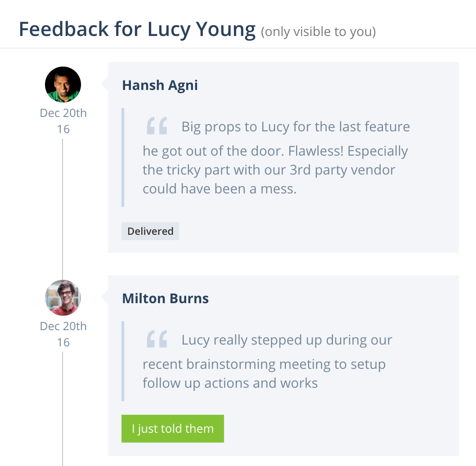
Task: Click the vertical quote bar in Milton's card
Action: coord(123,361)
